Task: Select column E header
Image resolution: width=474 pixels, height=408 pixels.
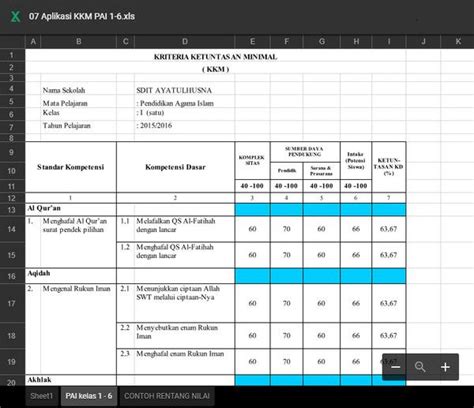Action: pyautogui.click(x=252, y=42)
